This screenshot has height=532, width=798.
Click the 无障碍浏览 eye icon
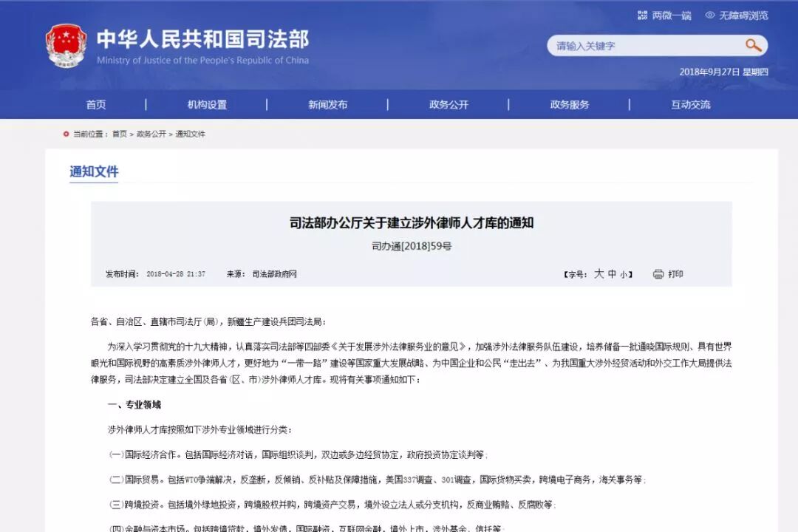710,16
